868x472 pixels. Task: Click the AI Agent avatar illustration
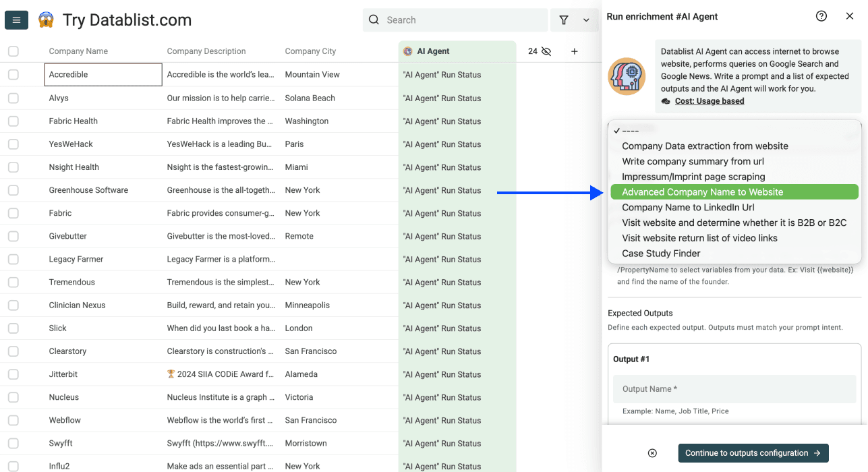[x=627, y=76]
